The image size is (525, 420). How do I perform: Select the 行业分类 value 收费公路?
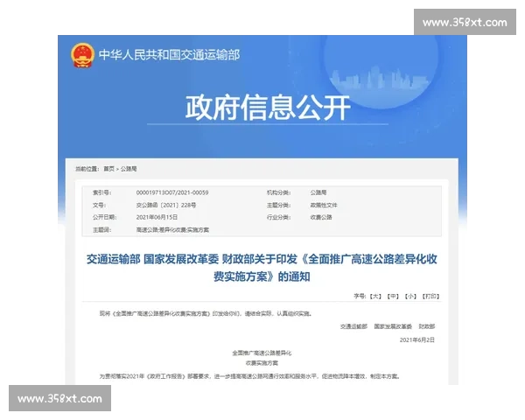tap(321, 217)
